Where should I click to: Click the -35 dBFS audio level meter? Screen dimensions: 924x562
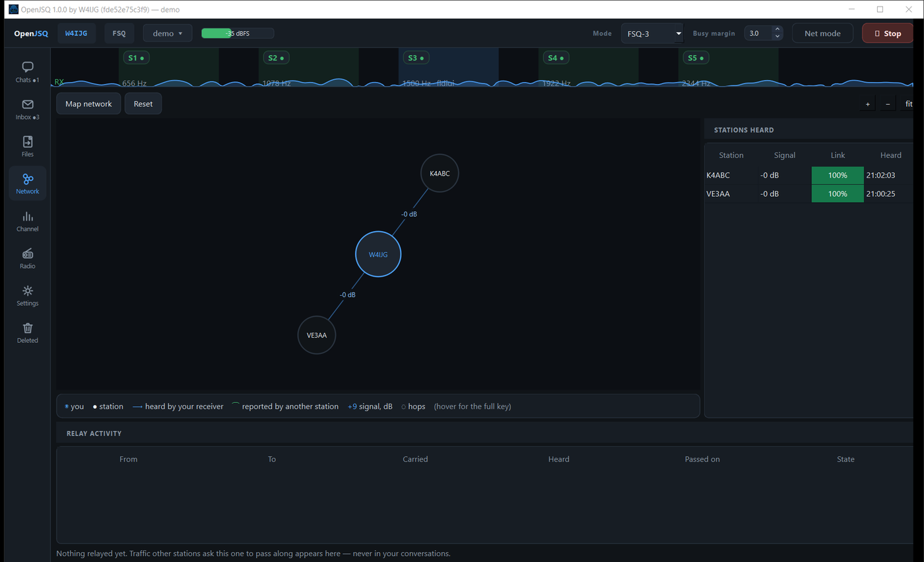(x=238, y=33)
